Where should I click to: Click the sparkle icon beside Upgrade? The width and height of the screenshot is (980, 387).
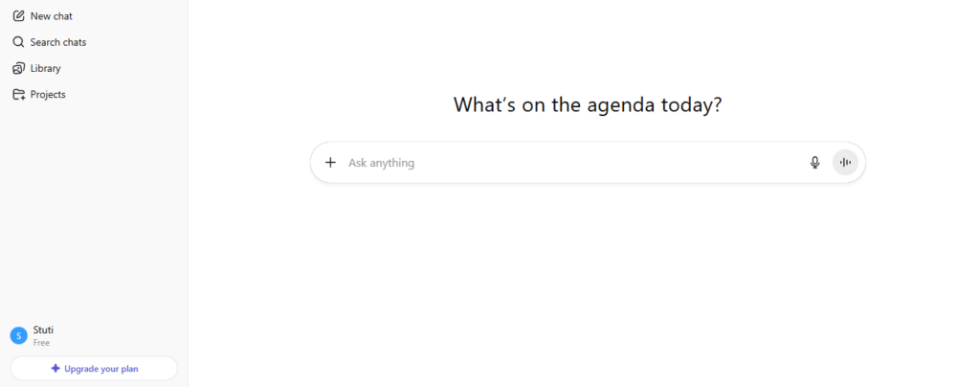point(56,368)
